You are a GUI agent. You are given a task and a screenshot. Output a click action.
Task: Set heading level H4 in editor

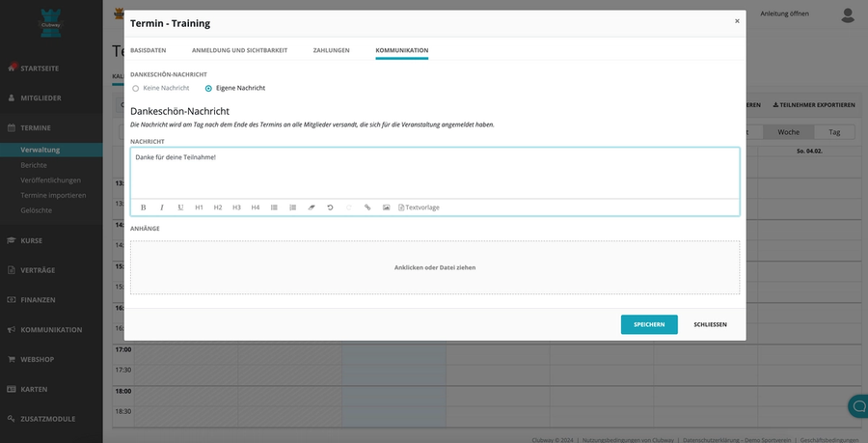[x=256, y=208]
